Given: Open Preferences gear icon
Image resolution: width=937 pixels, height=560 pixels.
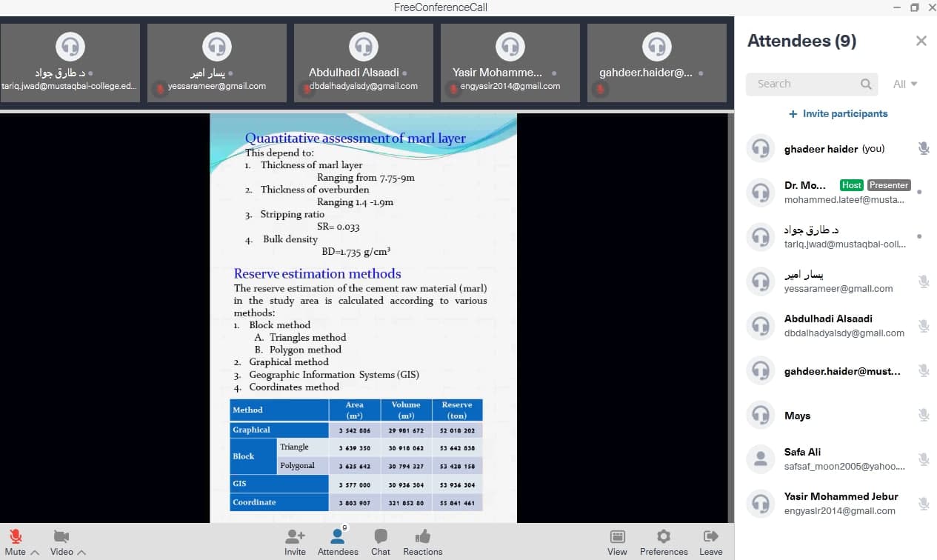Looking at the screenshot, I should pyautogui.click(x=664, y=536).
